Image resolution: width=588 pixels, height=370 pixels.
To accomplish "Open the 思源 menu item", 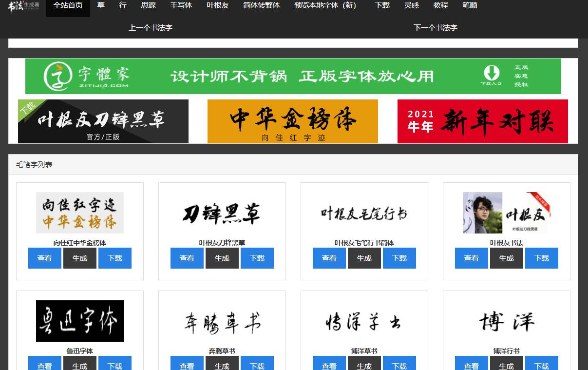I will (x=148, y=6).
